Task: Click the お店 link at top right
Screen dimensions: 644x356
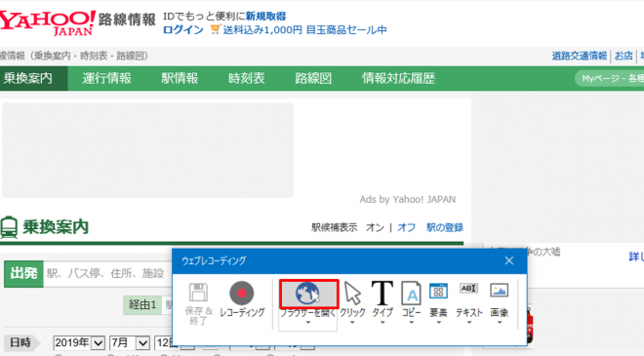Action: [624, 56]
